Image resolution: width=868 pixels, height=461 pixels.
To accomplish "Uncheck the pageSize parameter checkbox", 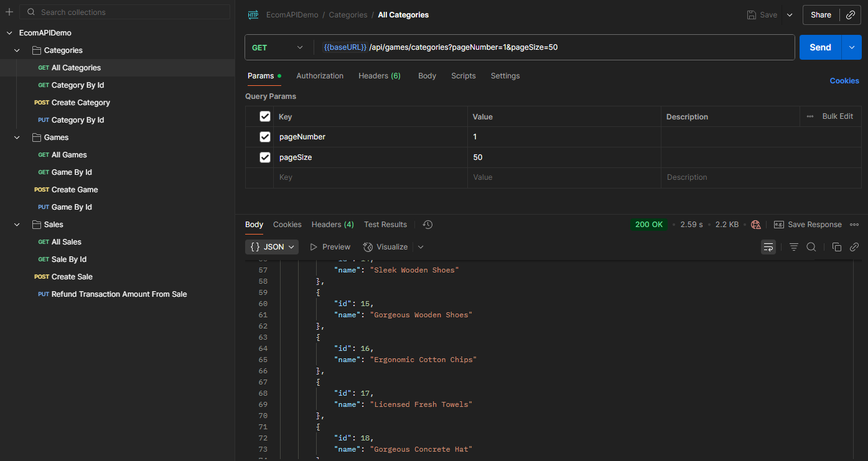I will tap(265, 157).
